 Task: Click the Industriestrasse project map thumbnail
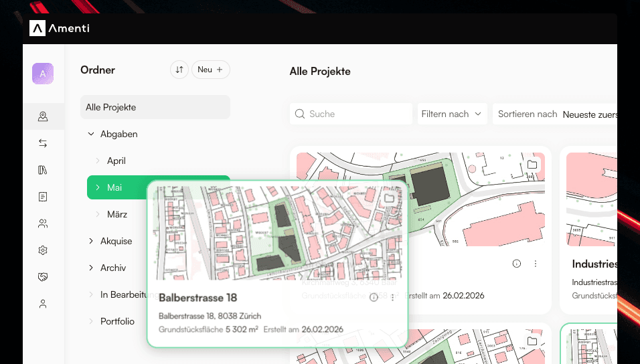click(592, 199)
